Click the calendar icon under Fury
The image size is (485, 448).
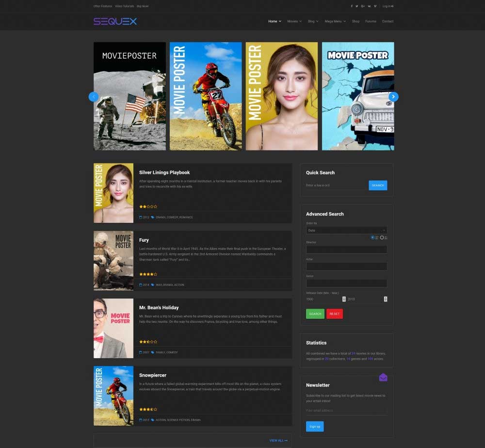tap(141, 285)
